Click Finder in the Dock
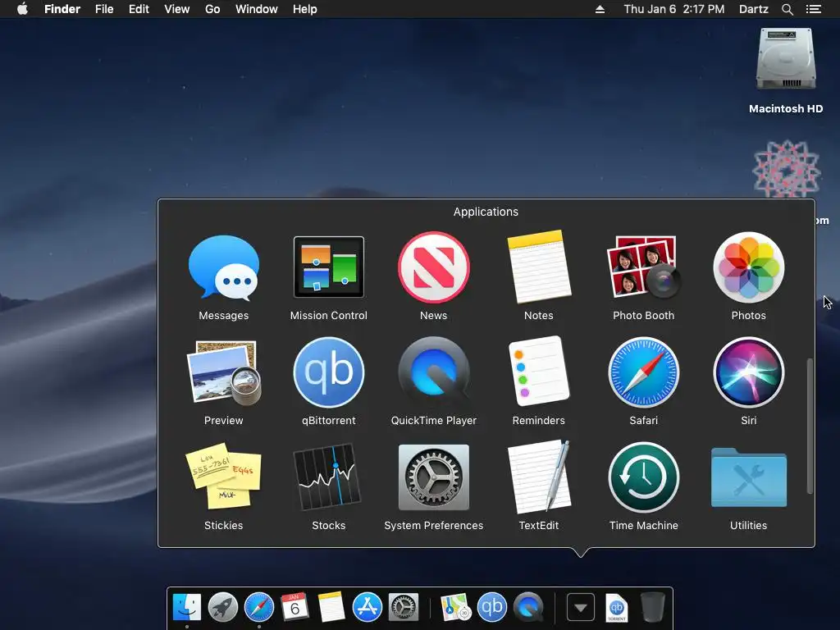 click(186, 608)
